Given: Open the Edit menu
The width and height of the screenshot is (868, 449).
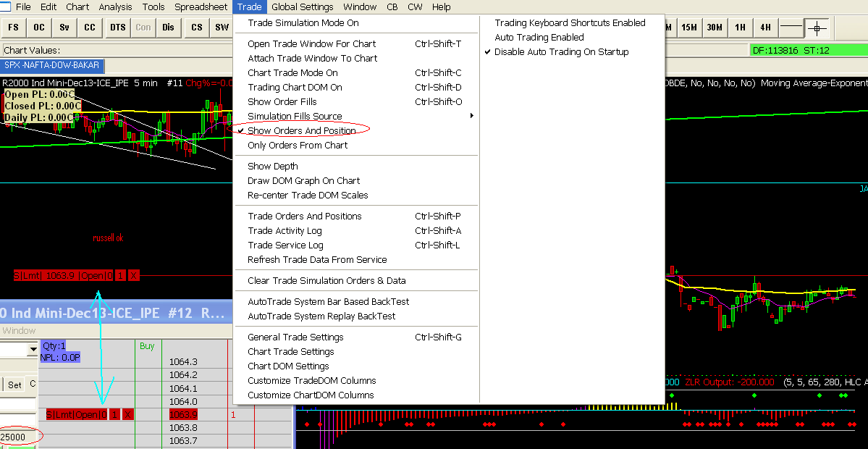Looking at the screenshot, I should [49, 7].
